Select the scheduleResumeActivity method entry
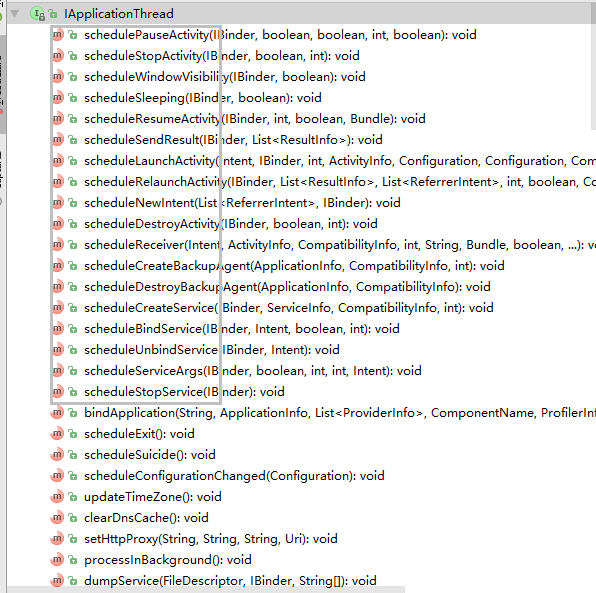The image size is (596, 593). [x=255, y=119]
